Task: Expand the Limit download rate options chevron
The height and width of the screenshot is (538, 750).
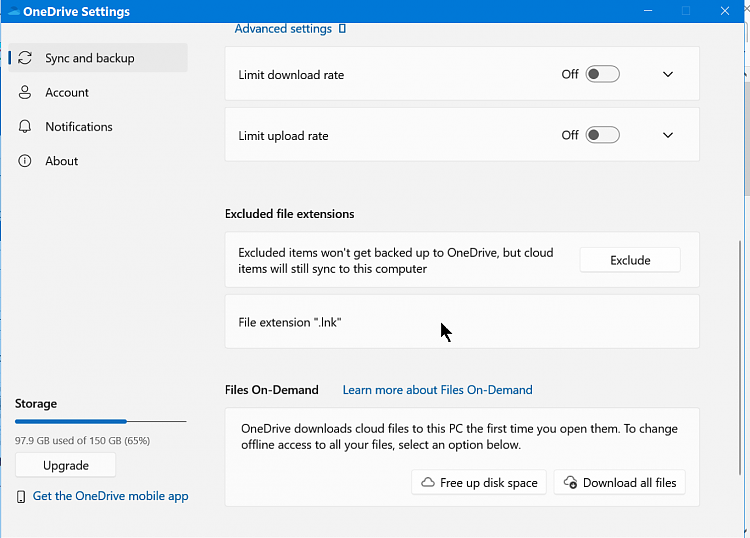Action: click(668, 74)
